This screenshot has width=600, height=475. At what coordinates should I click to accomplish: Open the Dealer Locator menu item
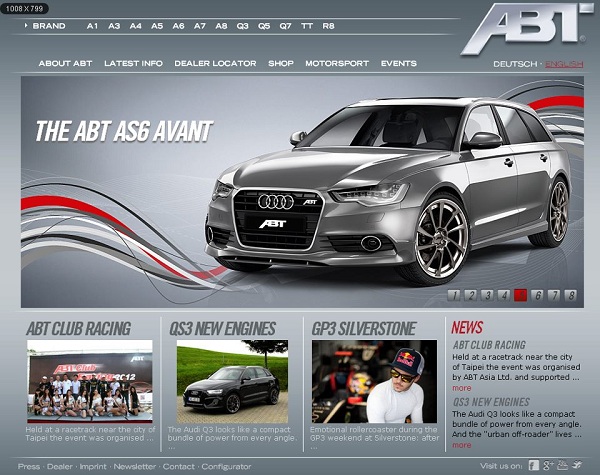point(215,63)
